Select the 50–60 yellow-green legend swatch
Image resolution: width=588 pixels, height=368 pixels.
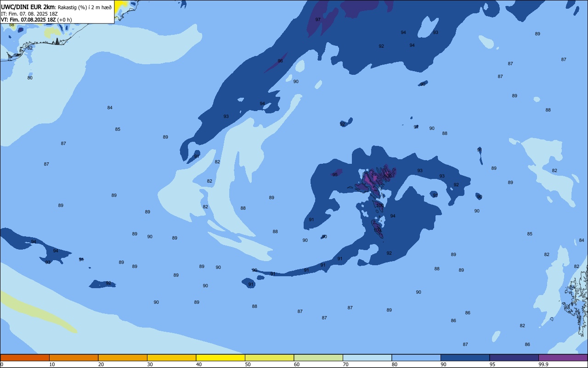coord(269,357)
